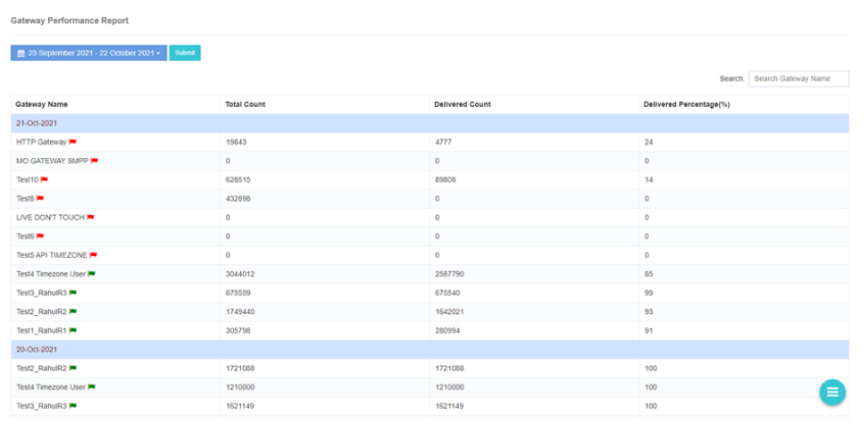
Task: Click the Gateway Name column header
Action: pos(41,104)
